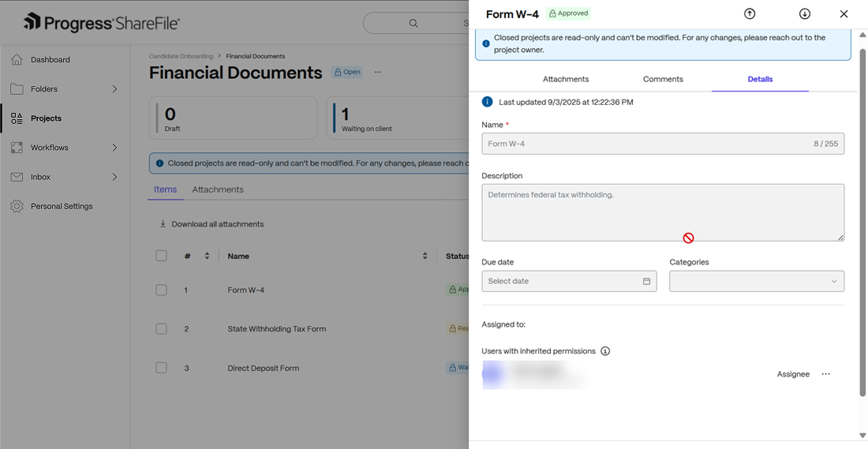Click the Draft count card
The width and height of the screenshot is (868, 449).
(233, 118)
